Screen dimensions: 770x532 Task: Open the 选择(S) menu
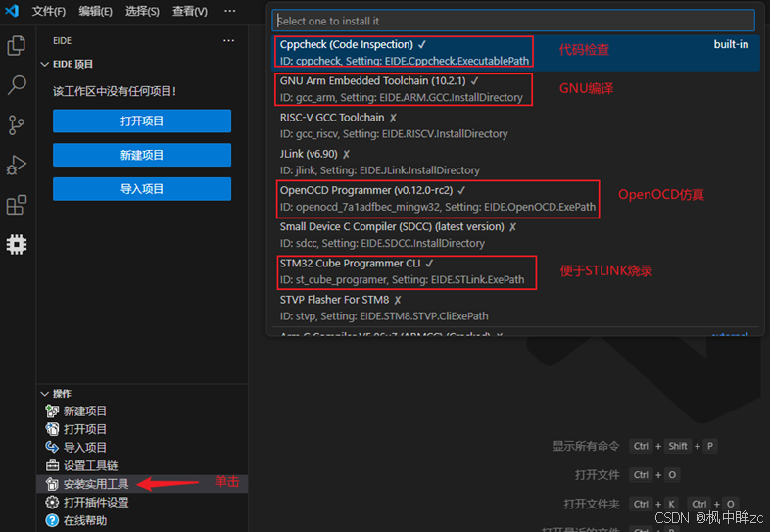point(142,11)
